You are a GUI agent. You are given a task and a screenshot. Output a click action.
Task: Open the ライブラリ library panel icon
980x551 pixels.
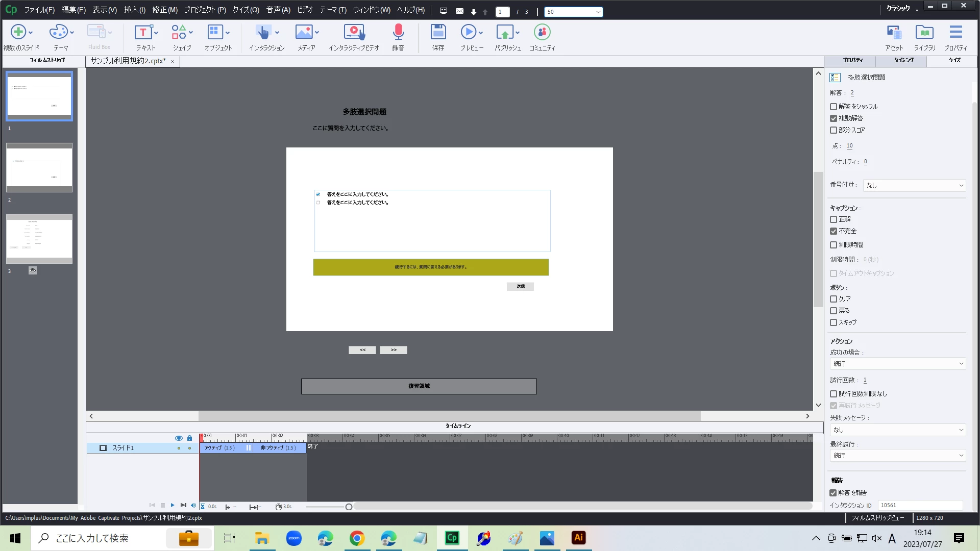click(924, 33)
